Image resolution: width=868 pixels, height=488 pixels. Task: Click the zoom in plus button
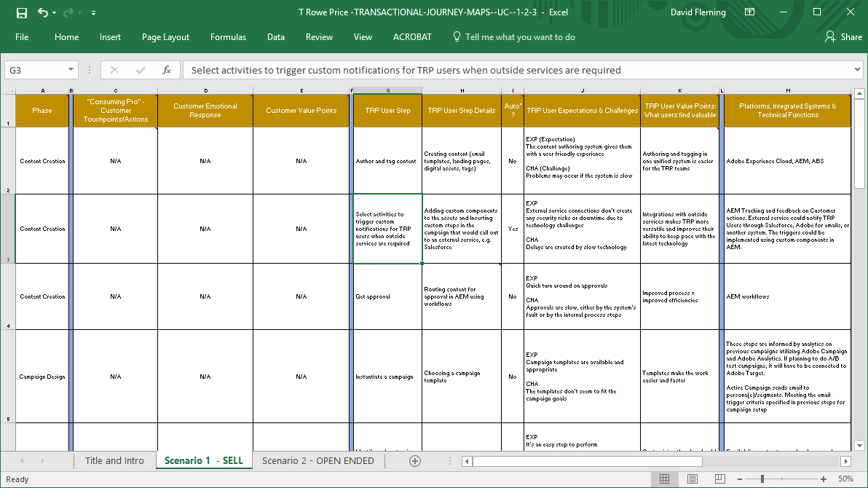click(x=824, y=479)
